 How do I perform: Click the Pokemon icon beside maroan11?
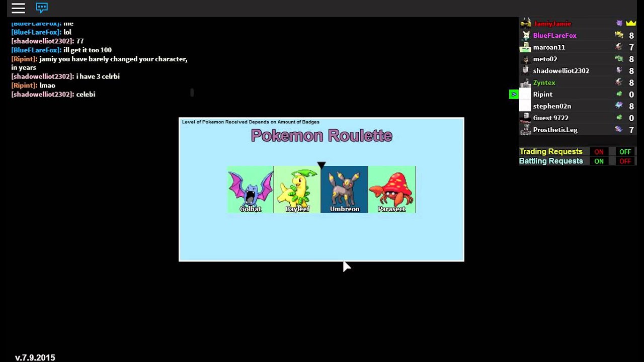(x=619, y=47)
